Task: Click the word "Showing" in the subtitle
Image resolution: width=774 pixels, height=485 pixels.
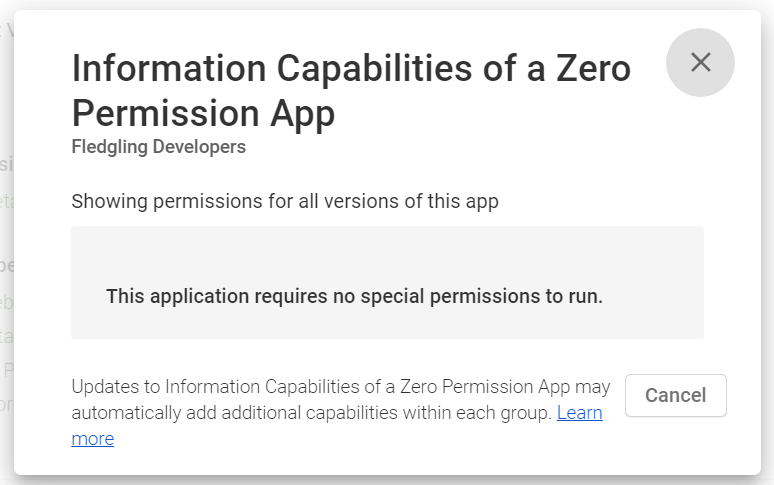Action: tap(106, 201)
